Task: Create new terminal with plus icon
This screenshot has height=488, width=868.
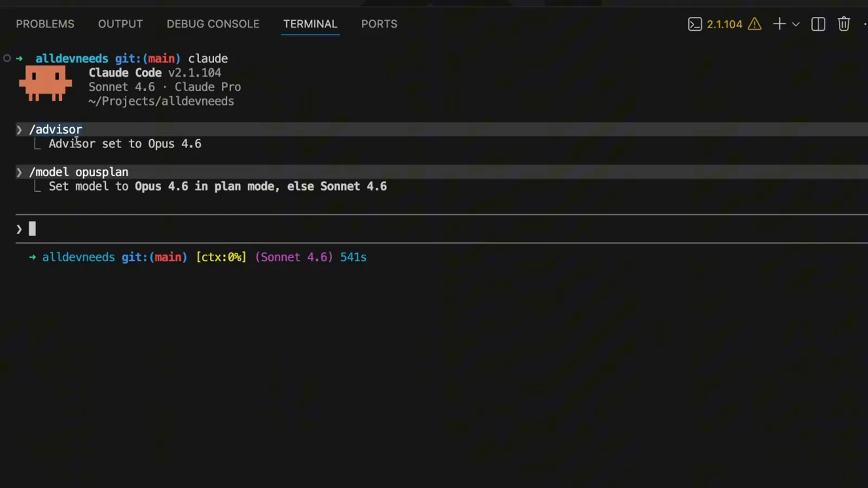Action: click(779, 24)
